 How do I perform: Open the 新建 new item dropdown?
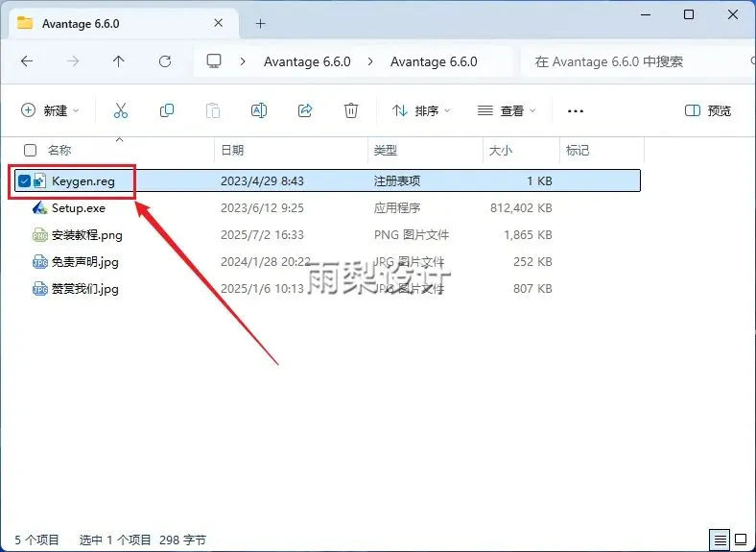[x=50, y=110]
